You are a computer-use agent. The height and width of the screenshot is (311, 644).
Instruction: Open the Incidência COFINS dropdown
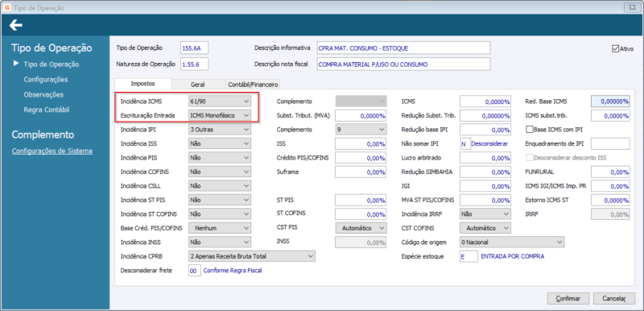[219, 172]
